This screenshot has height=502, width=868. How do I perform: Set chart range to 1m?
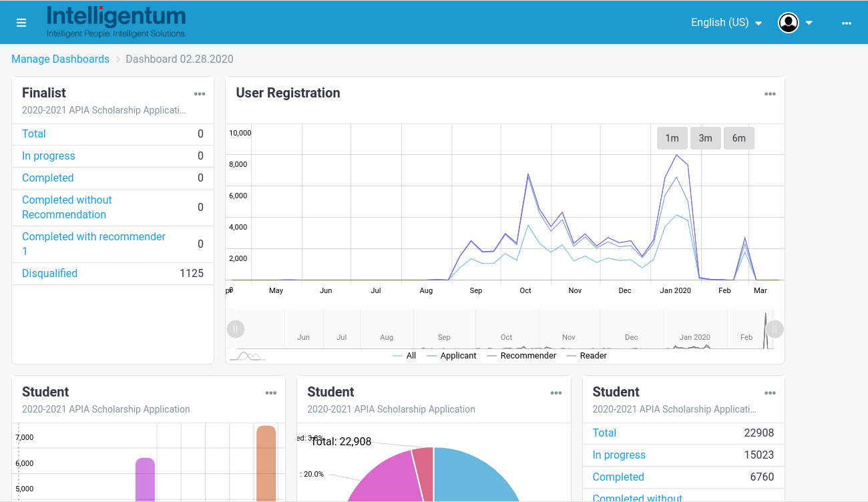point(672,138)
